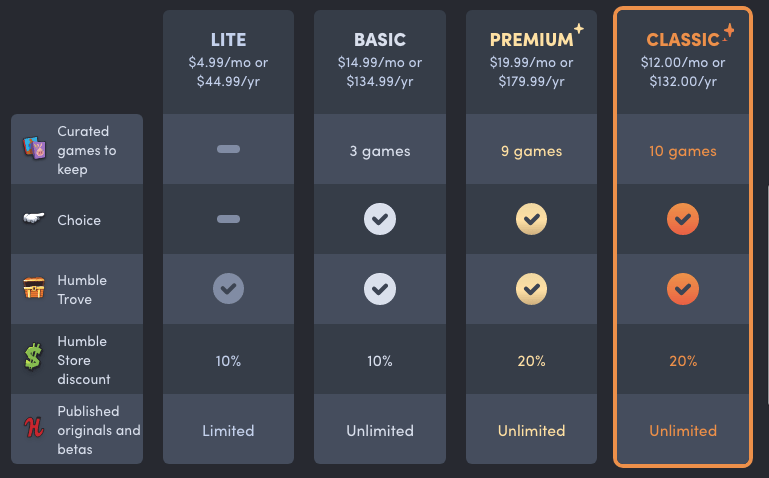Click the Curated games cards icon
The image size is (769, 478).
[34, 149]
